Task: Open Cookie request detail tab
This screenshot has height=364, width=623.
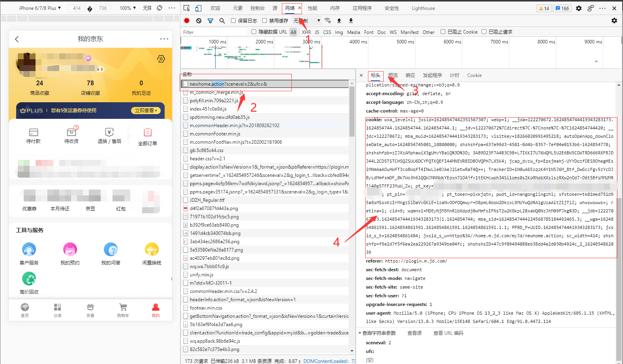Action: tap(474, 75)
